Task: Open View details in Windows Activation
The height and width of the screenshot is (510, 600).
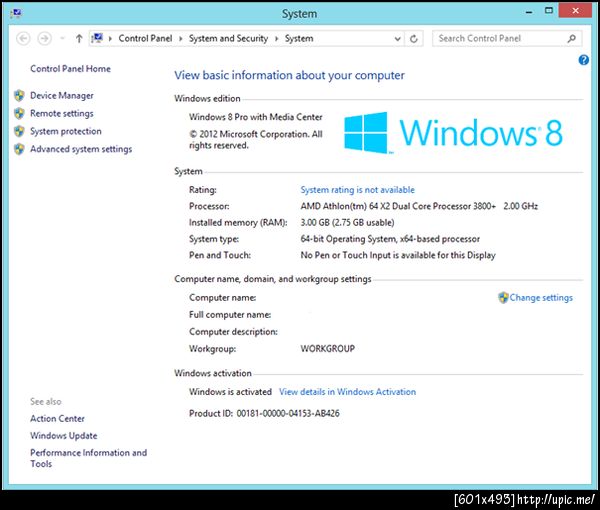Action: tap(347, 392)
